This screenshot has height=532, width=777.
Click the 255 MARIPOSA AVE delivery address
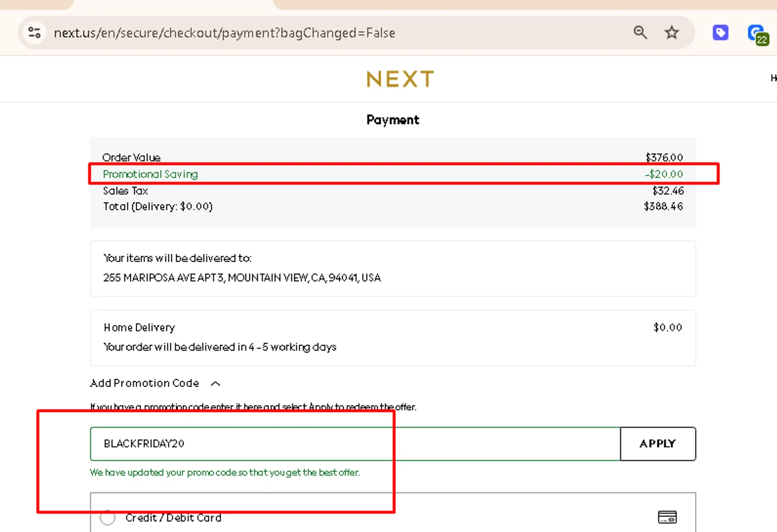242,278
